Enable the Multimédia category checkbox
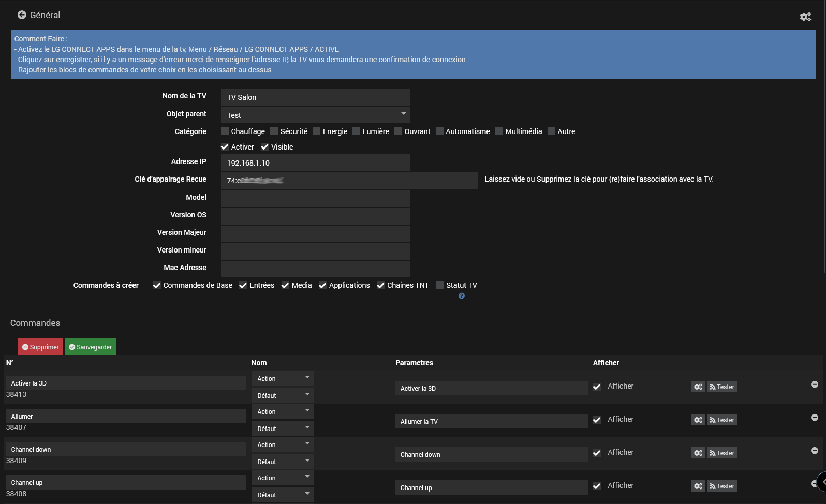Screen dimensions: 826x504 [499, 131]
